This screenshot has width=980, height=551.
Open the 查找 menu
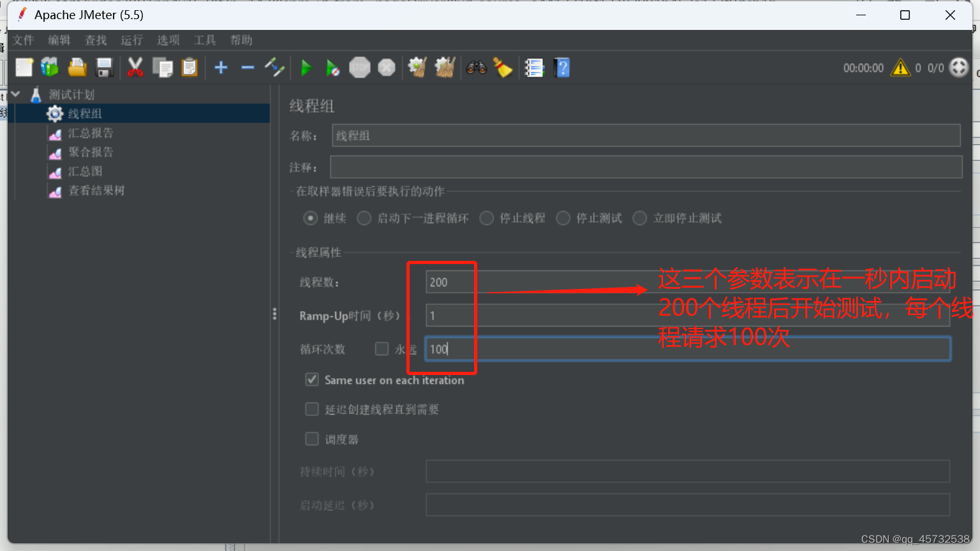click(x=96, y=40)
